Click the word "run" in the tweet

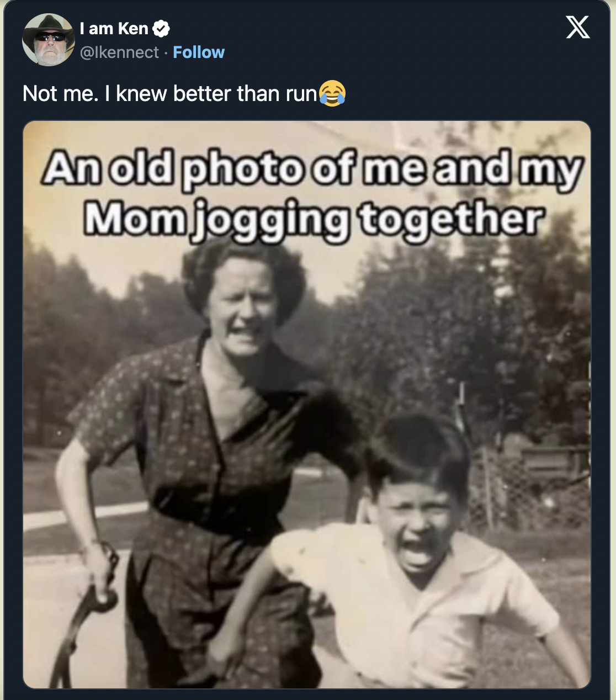[x=301, y=94]
